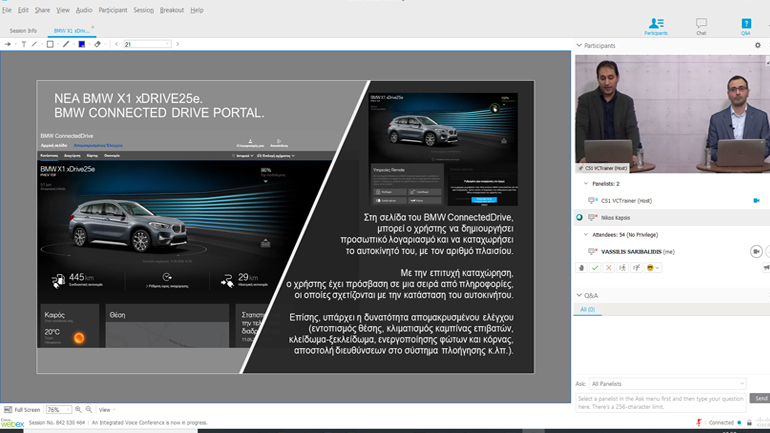The width and height of the screenshot is (770, 433).
Task: Select the Rectangle shape tool
Action: (50, 44)
